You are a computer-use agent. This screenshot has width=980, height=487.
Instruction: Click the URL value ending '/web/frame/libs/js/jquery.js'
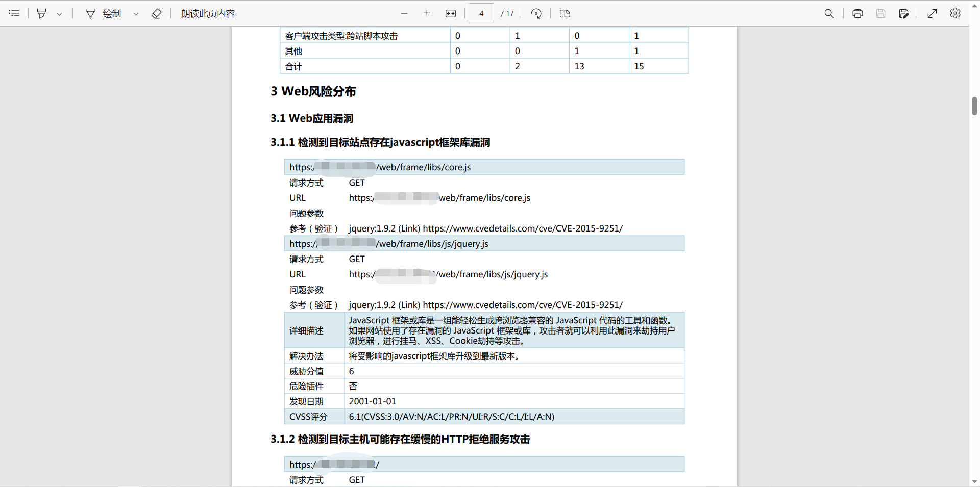(x=448, y=274)
